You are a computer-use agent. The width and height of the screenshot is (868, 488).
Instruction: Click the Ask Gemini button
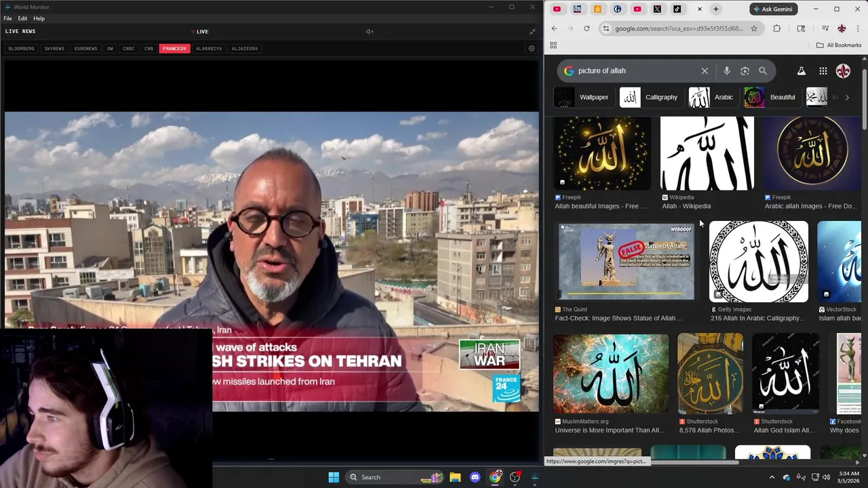click(772, 9)
